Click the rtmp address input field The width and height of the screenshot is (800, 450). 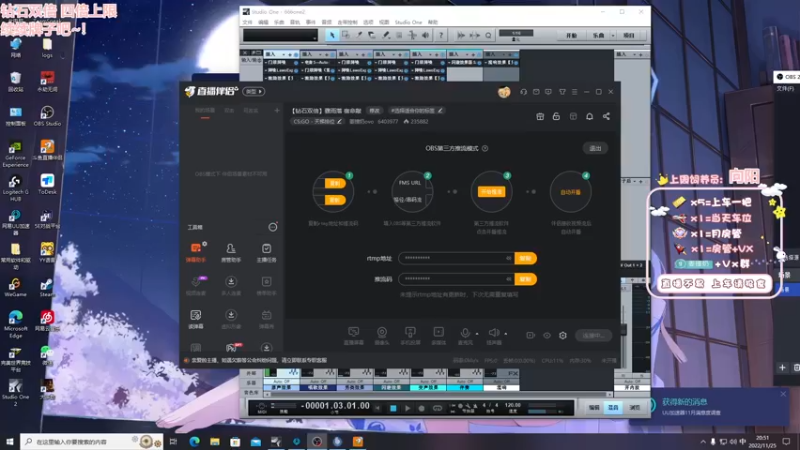pyautogui.click(x=456, y=258)
